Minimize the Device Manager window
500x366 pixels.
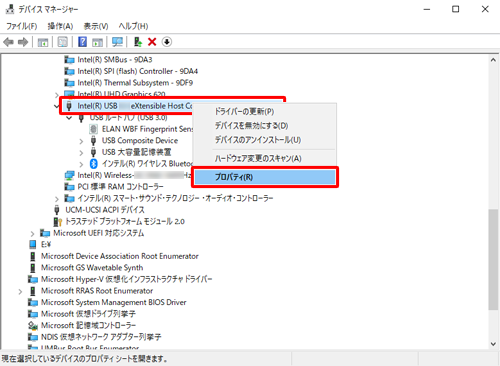click(x=427, y=9)
